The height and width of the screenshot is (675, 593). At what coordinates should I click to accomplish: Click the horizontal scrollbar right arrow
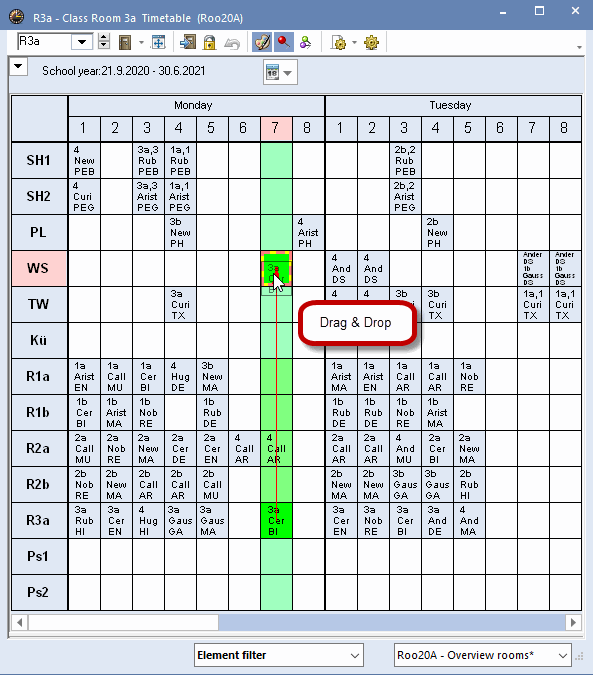(573, 622)
